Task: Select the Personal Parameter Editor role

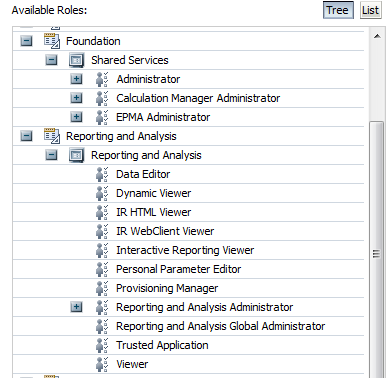Action: point(178,269)
